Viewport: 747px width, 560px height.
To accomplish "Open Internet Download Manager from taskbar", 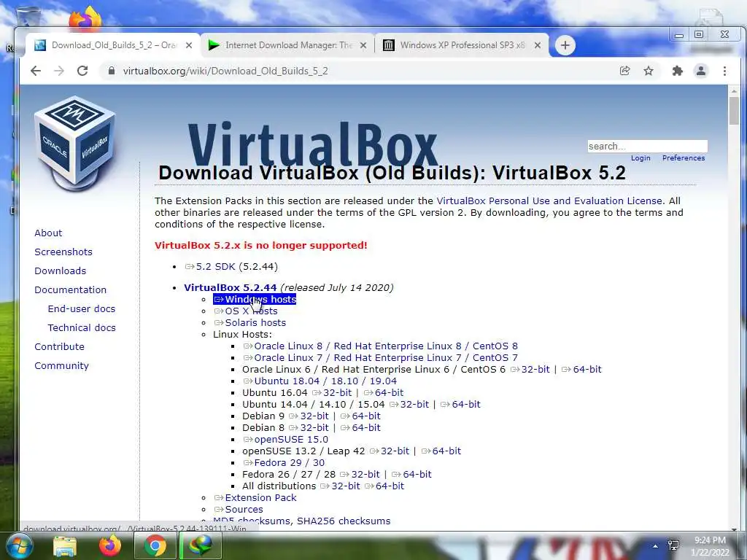I will point(201,545).
